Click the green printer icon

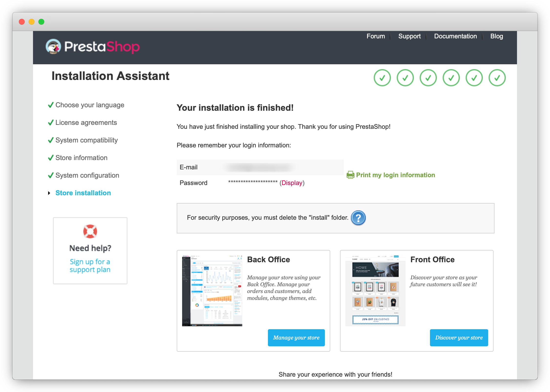(350, 175)
